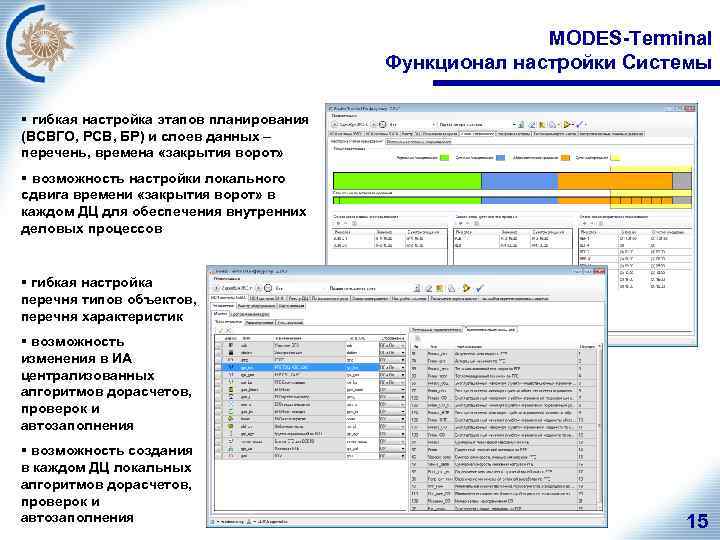Image resolution: width=720 pixels, height=540 pixels.
Task: Select the inactive right-panel tab above algorithms table
Action: (x=436, y=330)
